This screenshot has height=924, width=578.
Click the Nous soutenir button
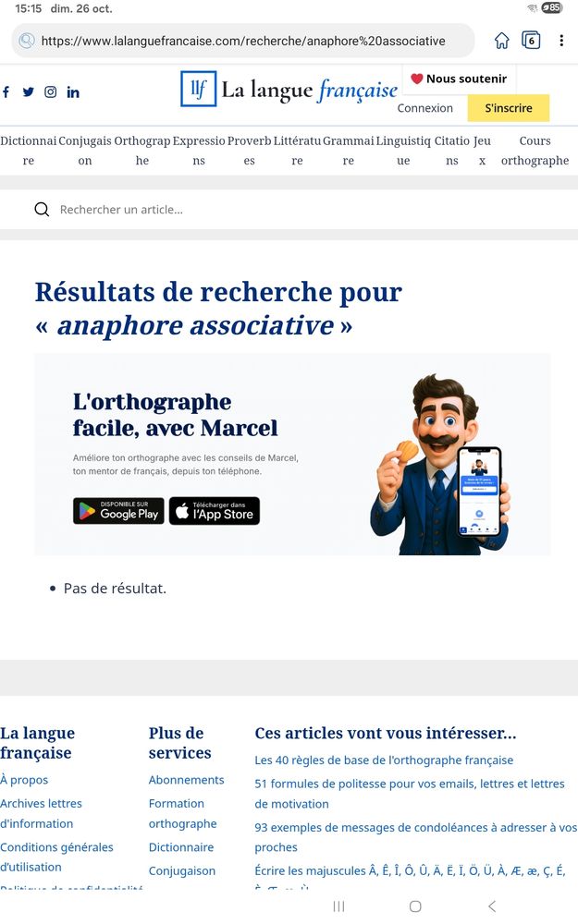(459, 79)
